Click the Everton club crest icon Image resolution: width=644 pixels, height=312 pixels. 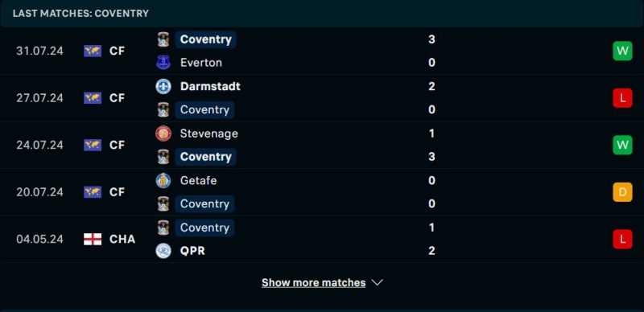(163, 63)
